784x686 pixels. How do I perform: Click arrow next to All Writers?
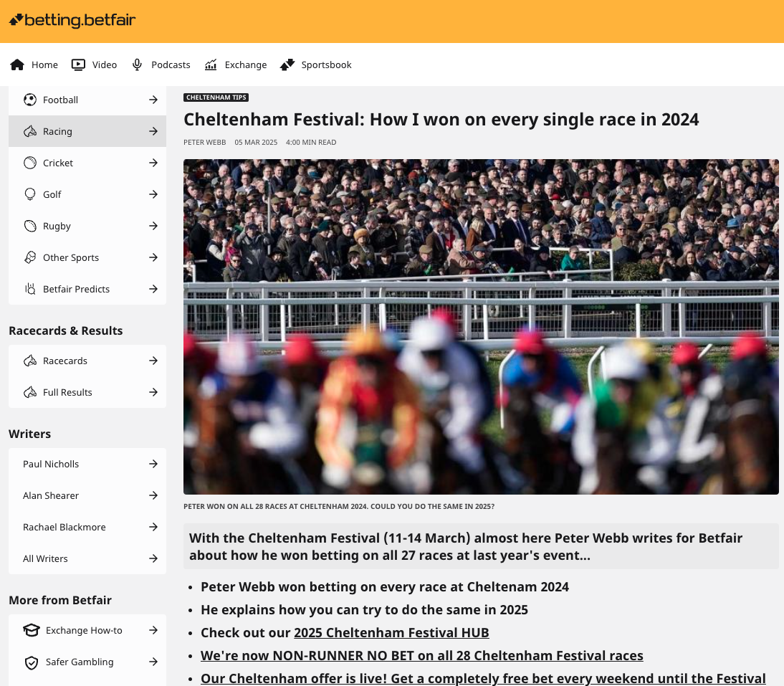tap(153, 558)
